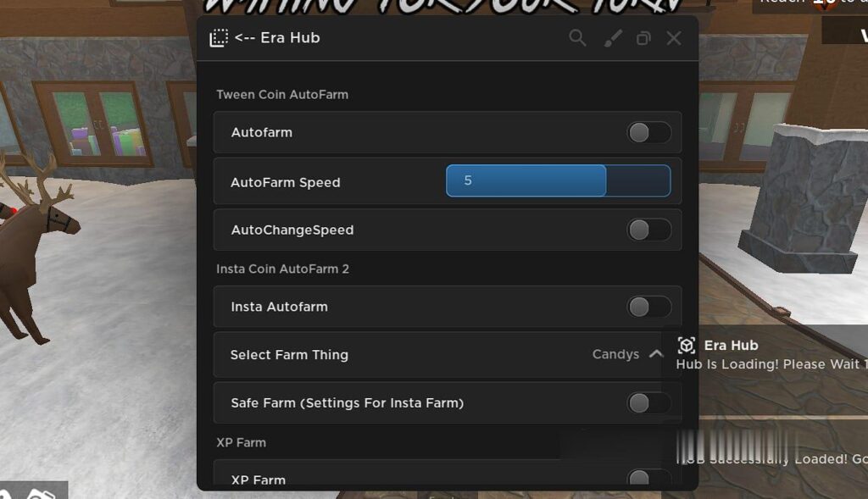This screenshot has height=499, width=868.
Task: Collapse the Select Farm Thing chevron
Action: click(655, 354)
